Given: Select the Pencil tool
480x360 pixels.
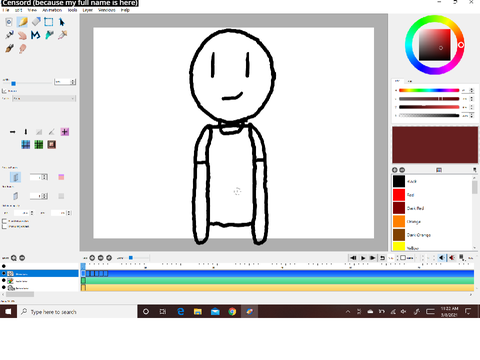Looking at the screenshot, I should (x=22, y=22).
